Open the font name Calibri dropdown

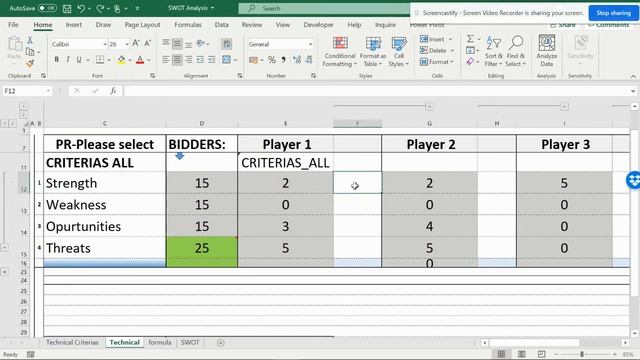tap(104, 44)
